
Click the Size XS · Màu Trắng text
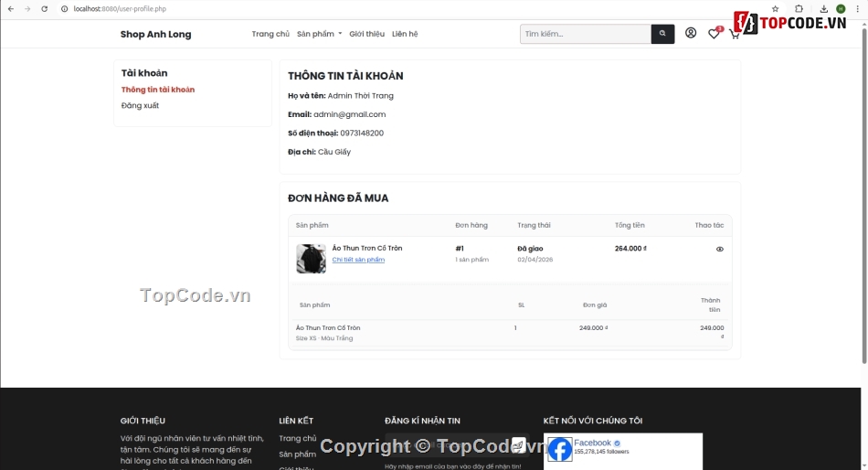click(323, 338)
